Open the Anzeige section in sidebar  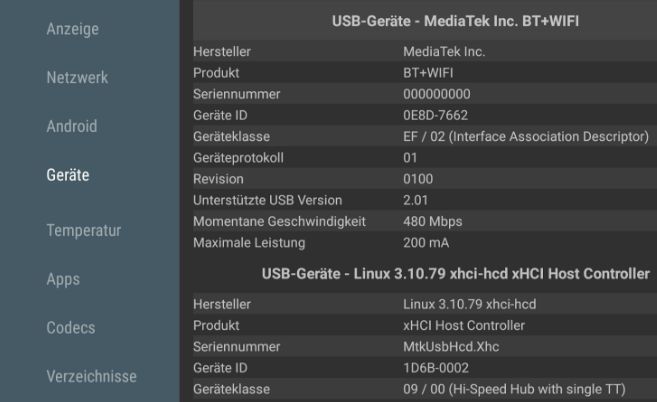[72, 29]
